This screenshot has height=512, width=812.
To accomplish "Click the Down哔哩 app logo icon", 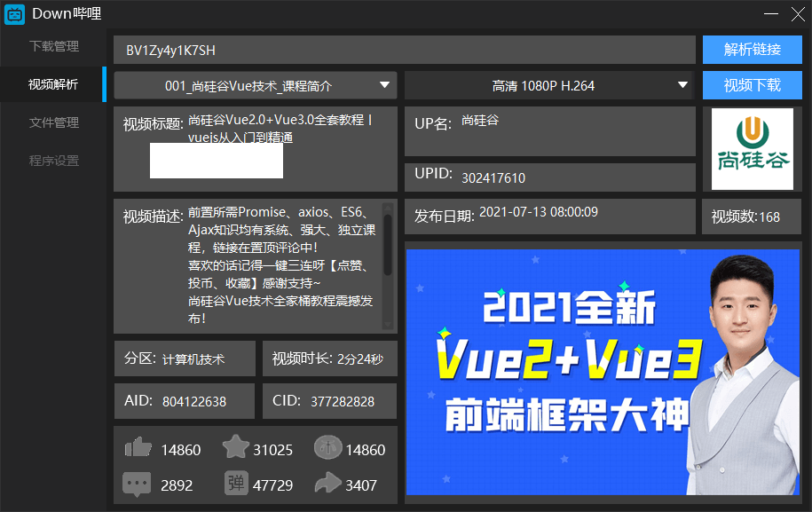I will (x=14, y=14).
